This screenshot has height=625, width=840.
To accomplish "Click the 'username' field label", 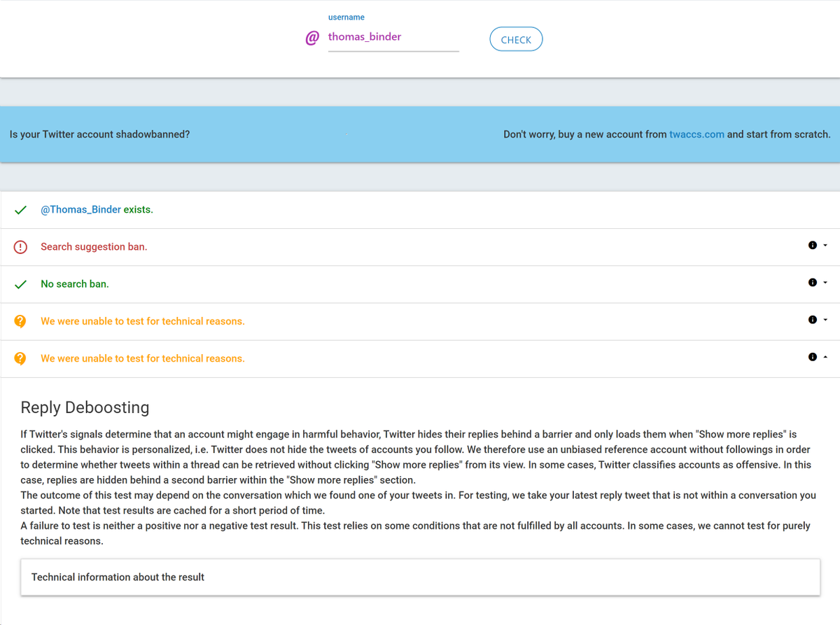I will [346, 17].
